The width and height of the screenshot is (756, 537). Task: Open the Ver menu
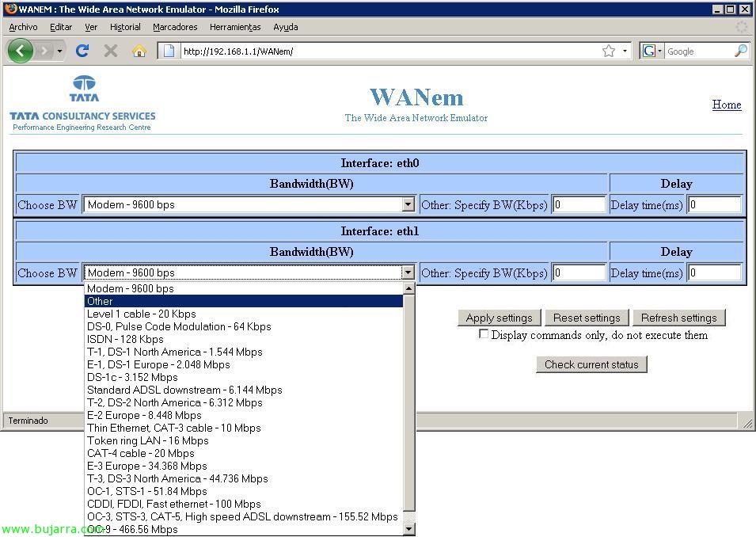tap(91, 27)
